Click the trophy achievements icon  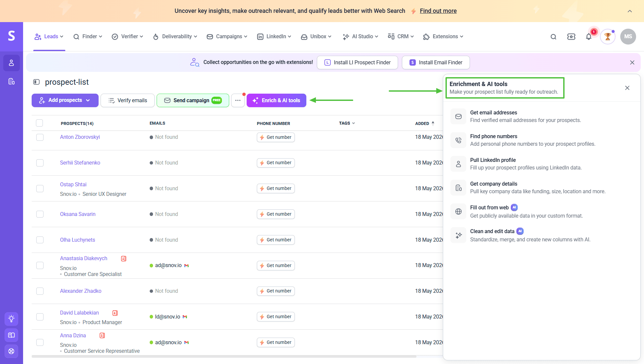[608, 37]
